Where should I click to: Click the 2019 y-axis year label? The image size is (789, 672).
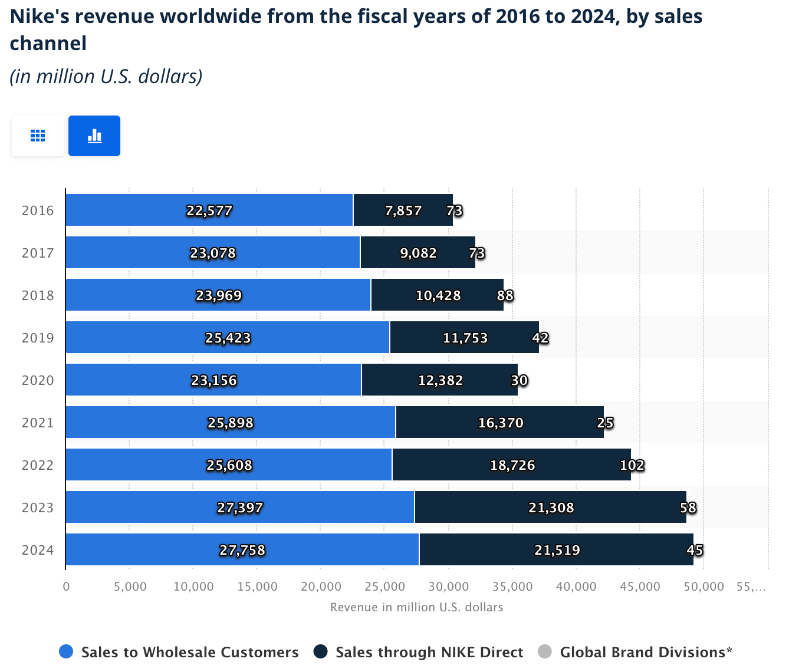pyautogui.click(x=38, y=338)
